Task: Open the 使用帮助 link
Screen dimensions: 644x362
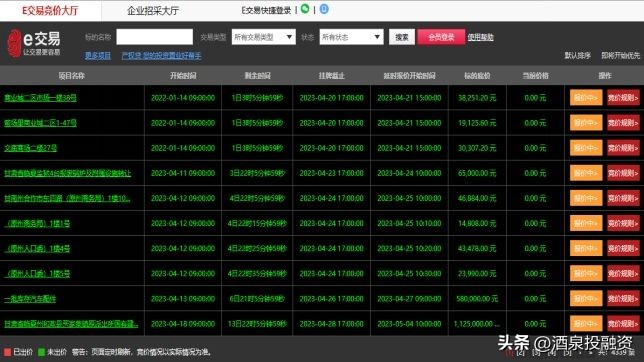Action: point(480,37)
